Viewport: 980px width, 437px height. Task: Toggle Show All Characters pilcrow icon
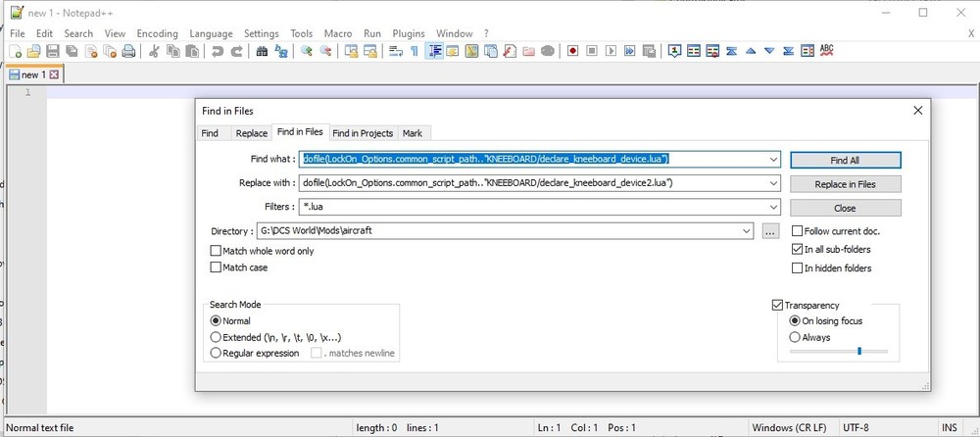tap(414, 51)
